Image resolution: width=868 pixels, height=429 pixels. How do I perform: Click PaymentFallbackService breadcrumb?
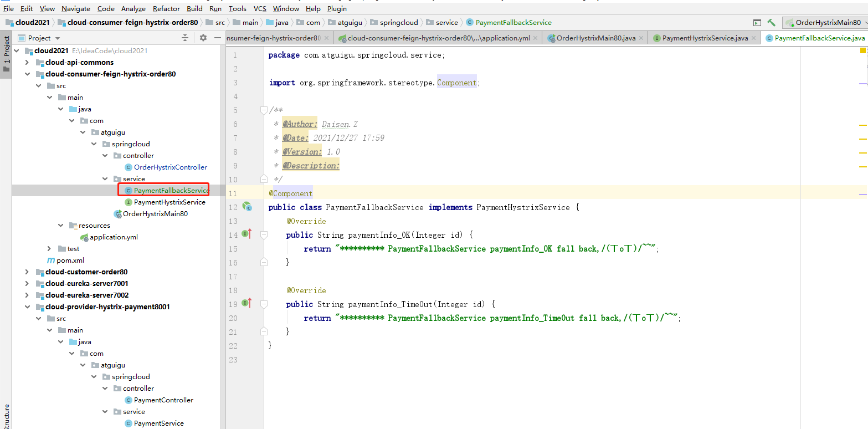click(x=513, y=23)
